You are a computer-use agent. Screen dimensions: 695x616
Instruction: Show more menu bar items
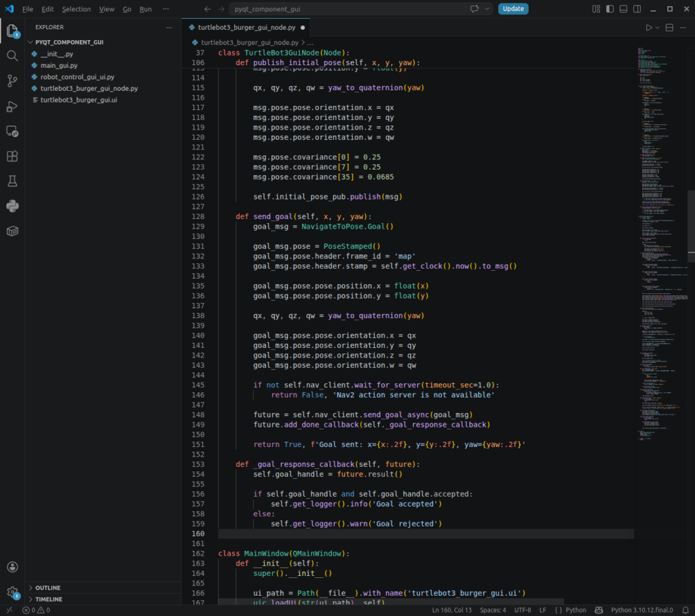click(x=166, y=9)
